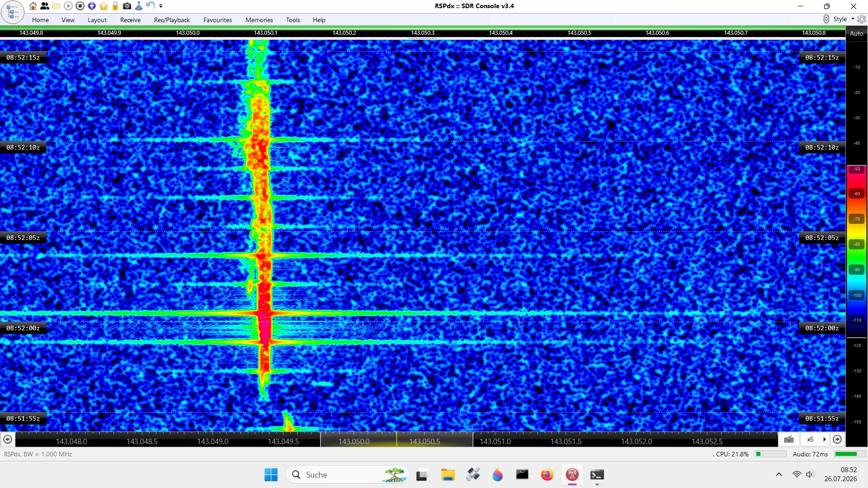Image resolution: width=868 pixels, height=488 pixels.
Task: Click the Play icon in quick access toolbar
Action: 68,6
